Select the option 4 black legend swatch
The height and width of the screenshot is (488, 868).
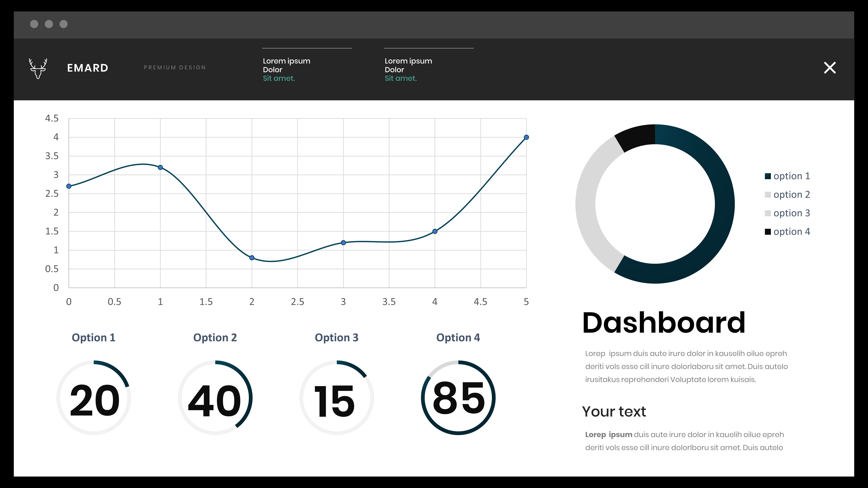(768, 232)
